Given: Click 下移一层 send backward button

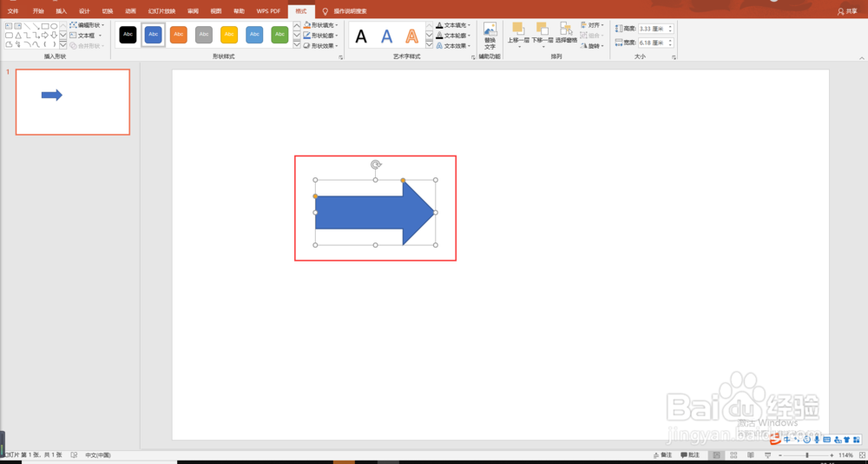Looking at the screenshot, I should [542, 35].
